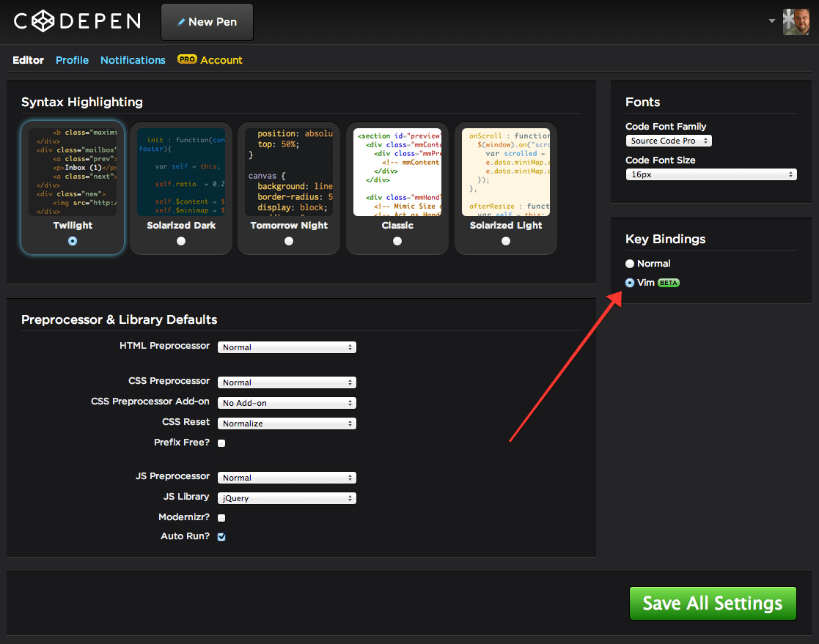Viewport: 819px width, 644px height.
Task: Click the Classic theme preview
Action: point(397,171)
